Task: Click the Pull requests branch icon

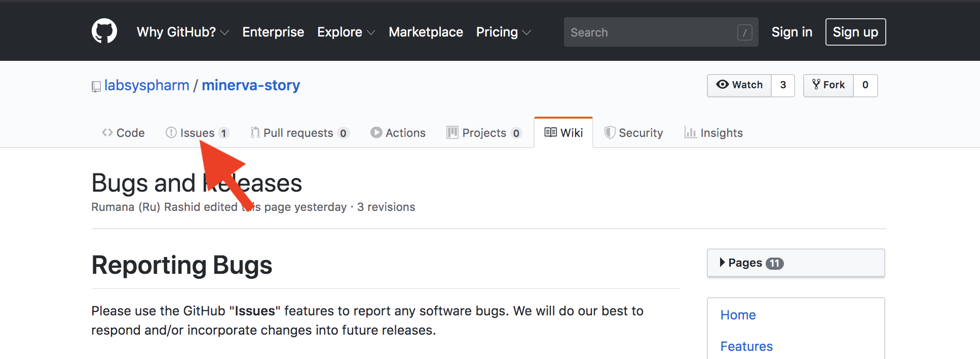Action: (x=255, y=132)
